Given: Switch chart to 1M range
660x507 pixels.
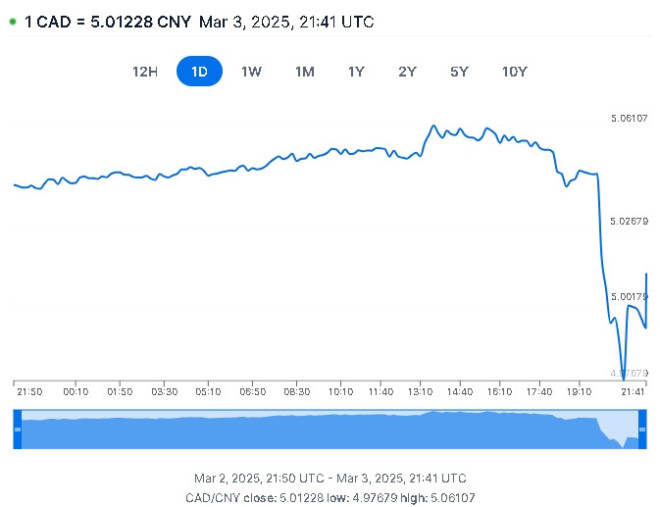Looking at the screenshot, I should 305,72.
